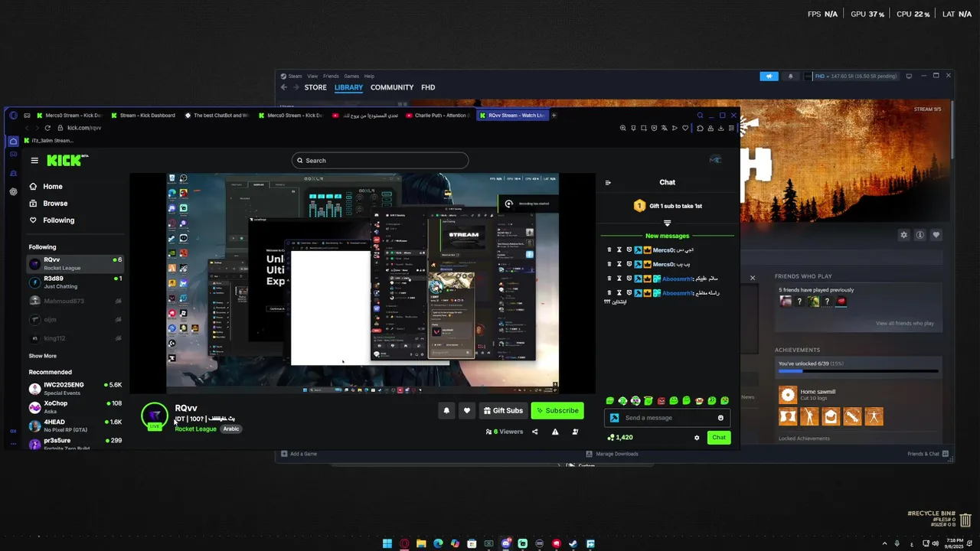Click the Kick search field
The image size is (980, 551).
[x=380, y=161]
